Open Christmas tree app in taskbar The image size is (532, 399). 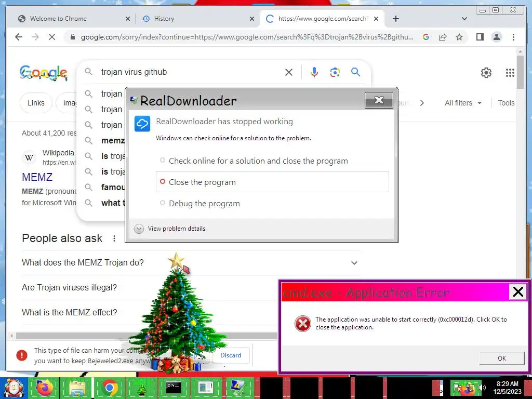pos(142,389)
